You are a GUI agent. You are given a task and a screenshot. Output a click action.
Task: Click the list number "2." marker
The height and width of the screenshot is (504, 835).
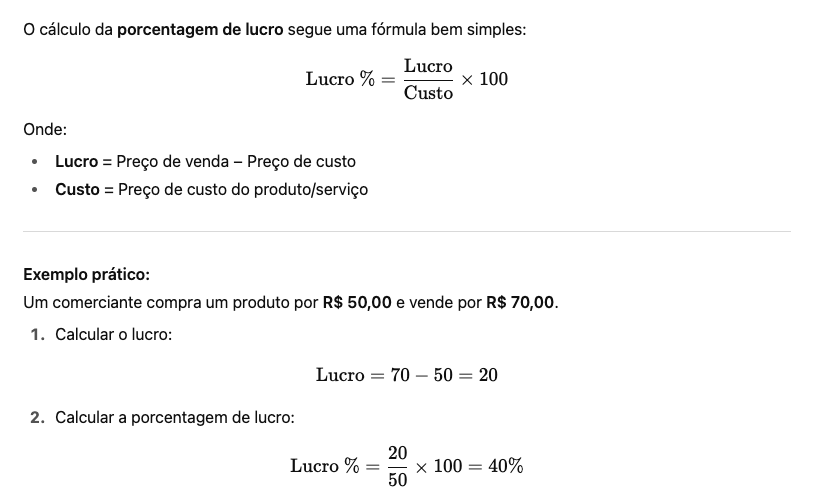tap(38, 417)
